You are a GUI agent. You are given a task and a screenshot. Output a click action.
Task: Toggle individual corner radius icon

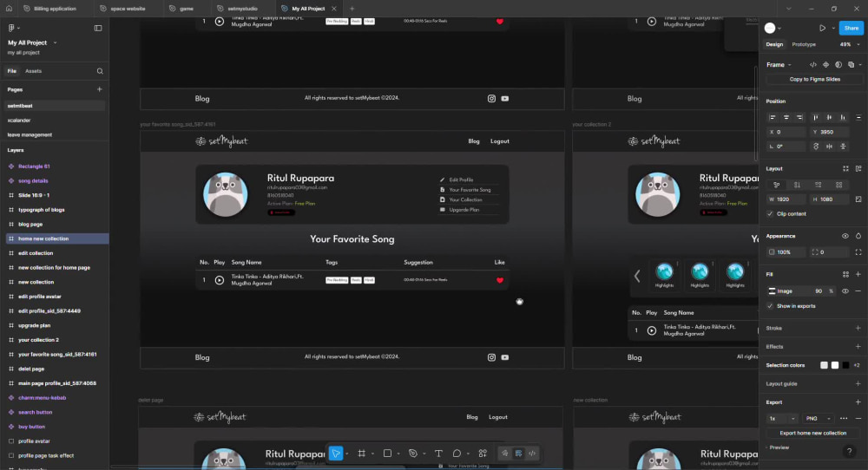pyautogui.click(x=858, y=252)
